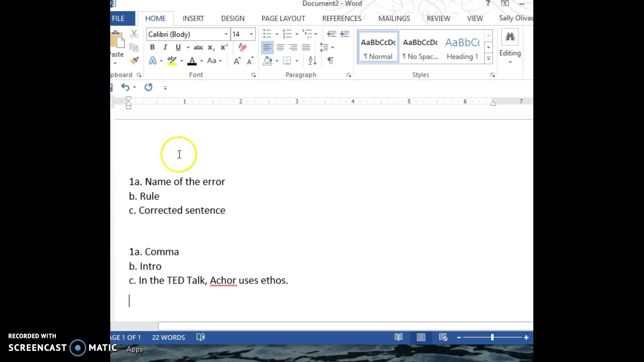Viewport: 644px width, 362px height.
Task: Switch to MAILINGS tab
Action: (394, 18)
